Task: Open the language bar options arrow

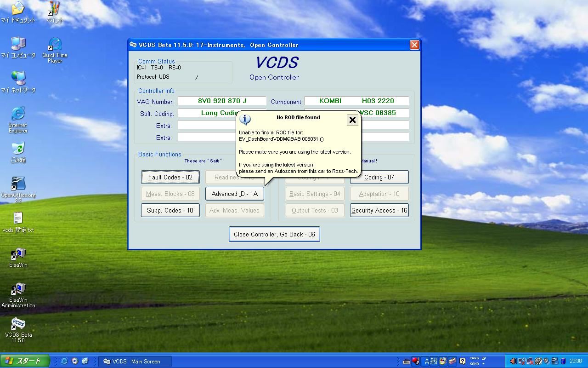Action: 483,363
